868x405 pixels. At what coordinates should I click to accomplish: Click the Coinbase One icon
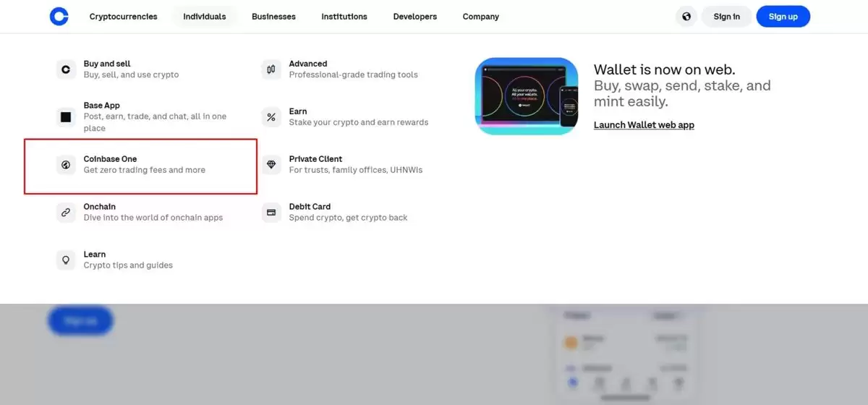(66, 165)
